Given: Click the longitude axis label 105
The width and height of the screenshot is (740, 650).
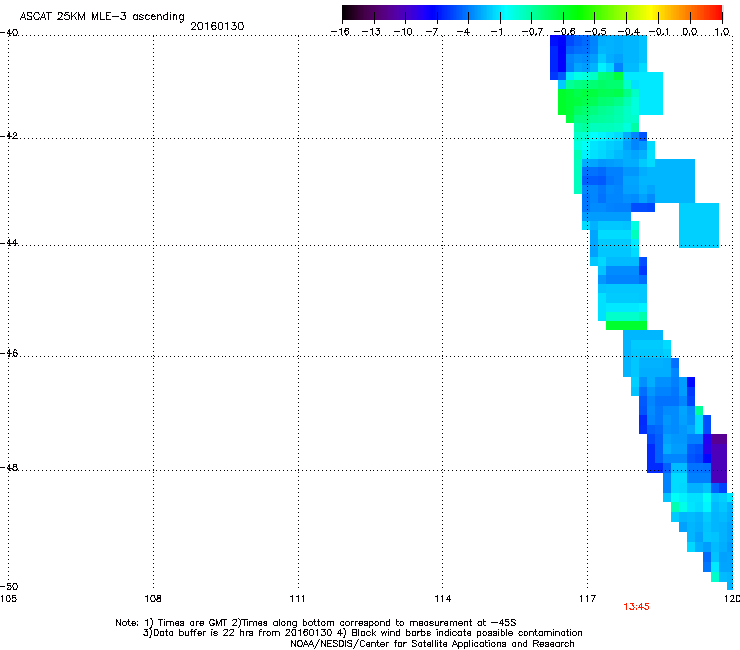Looking at the screenshot, I should pyautogui.click(x=8, y=599).
